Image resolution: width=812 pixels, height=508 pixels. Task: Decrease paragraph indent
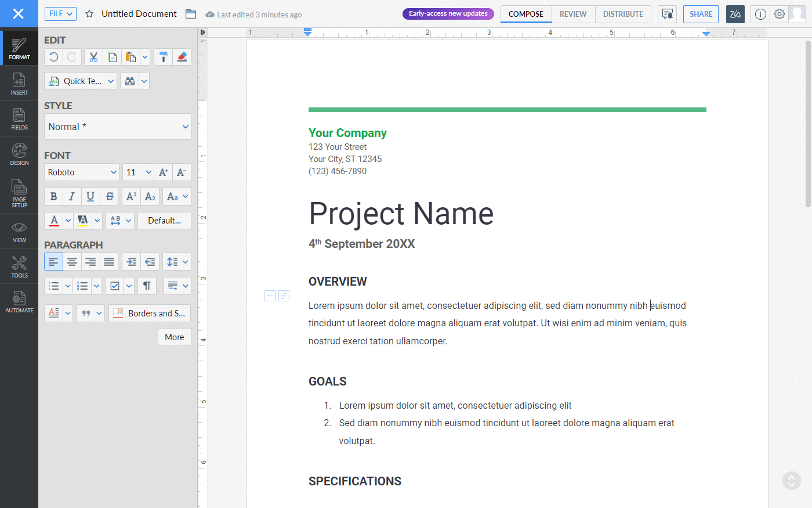[x=150, y=262]
